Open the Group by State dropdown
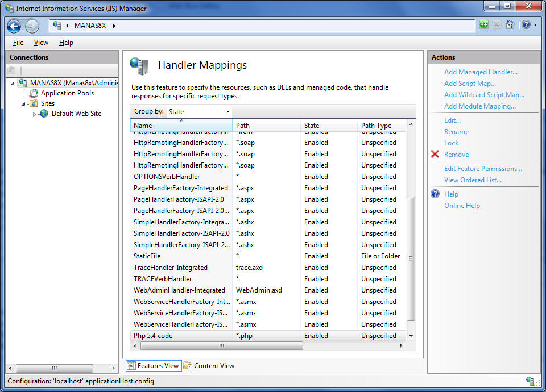Image resolution: width=546 pixels, height=392 pixels. pyautogui.click(x=199, y=112)
